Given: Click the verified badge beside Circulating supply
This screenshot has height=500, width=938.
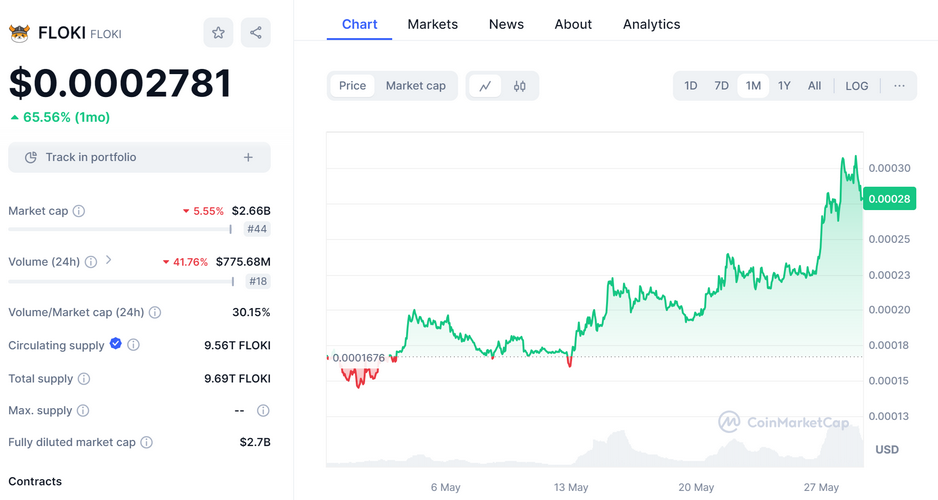Looking at the screenshot, I should click(x=116, y=344).
